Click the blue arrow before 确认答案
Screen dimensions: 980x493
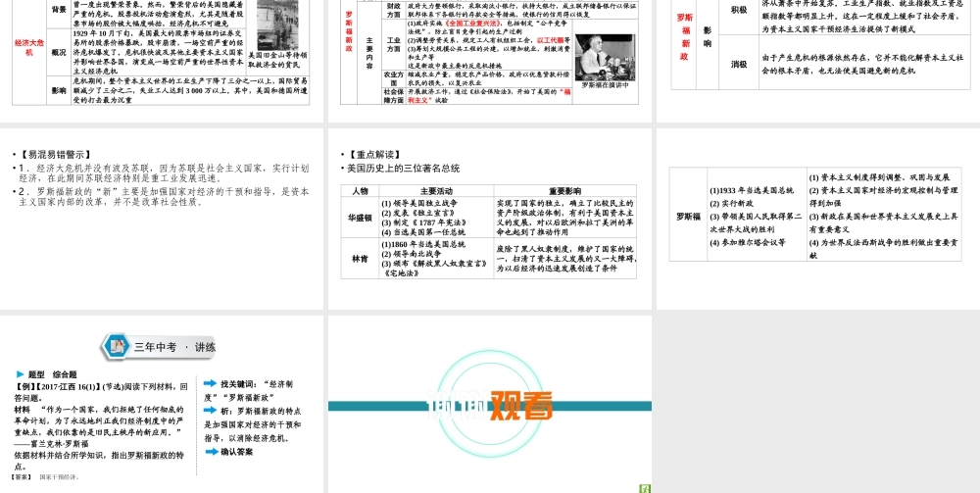point(212,451)
